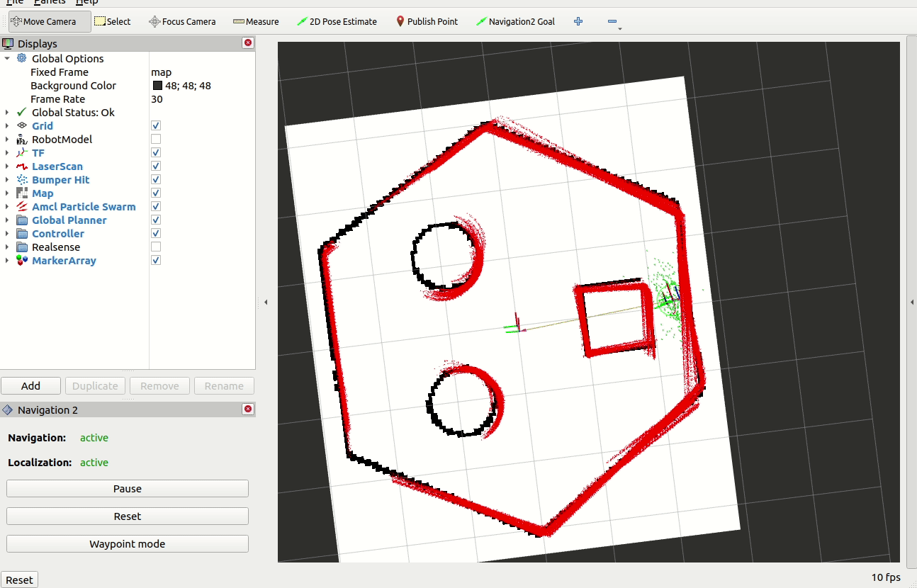Click the minus remove-tool icon
The image size is (917, 588).
(x=612, y=21)
